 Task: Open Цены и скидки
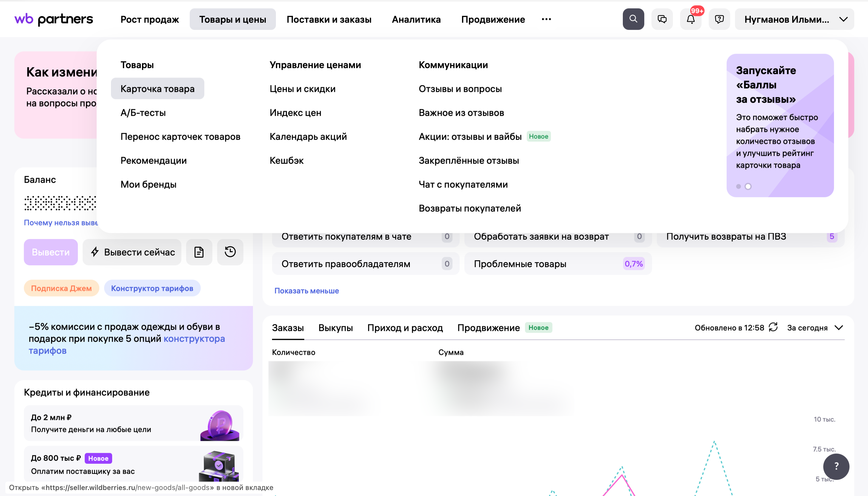[302, 89]
